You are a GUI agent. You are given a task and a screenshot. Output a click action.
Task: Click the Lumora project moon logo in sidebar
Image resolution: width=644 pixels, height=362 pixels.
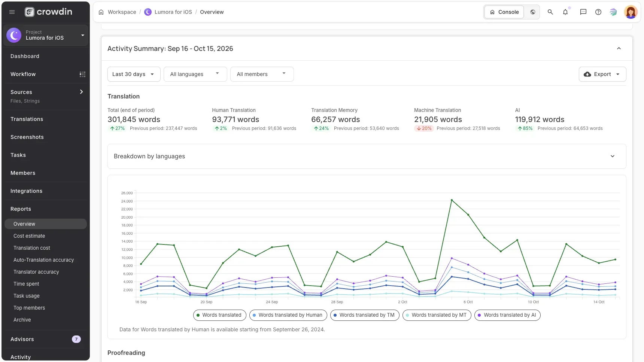[x=14, y=35]
